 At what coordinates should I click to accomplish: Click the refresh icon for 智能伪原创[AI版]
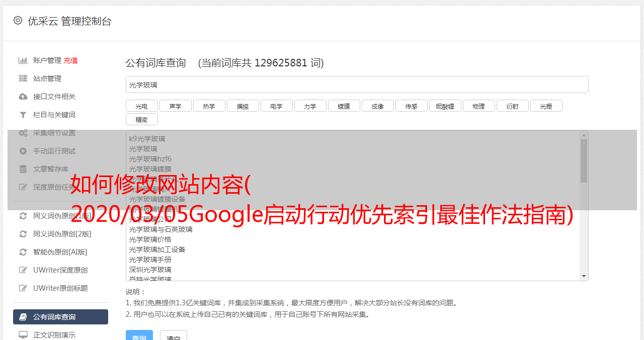(23, 252)
